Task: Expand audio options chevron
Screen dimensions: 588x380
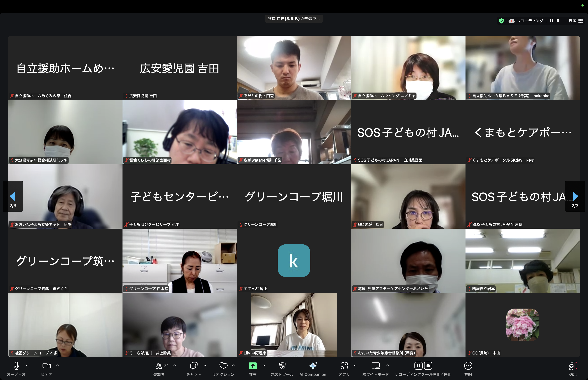Action: pos(27,365)
